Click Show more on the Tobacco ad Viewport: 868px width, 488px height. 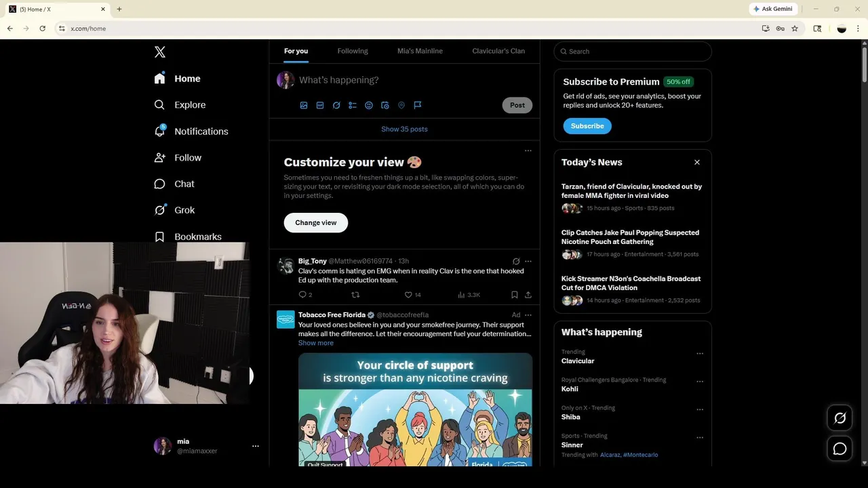(x=316, y=343)
